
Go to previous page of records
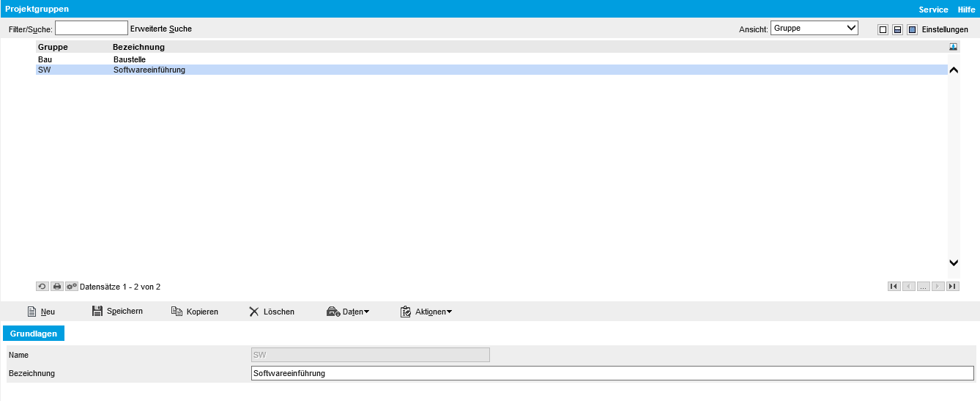tap(909, 287)
